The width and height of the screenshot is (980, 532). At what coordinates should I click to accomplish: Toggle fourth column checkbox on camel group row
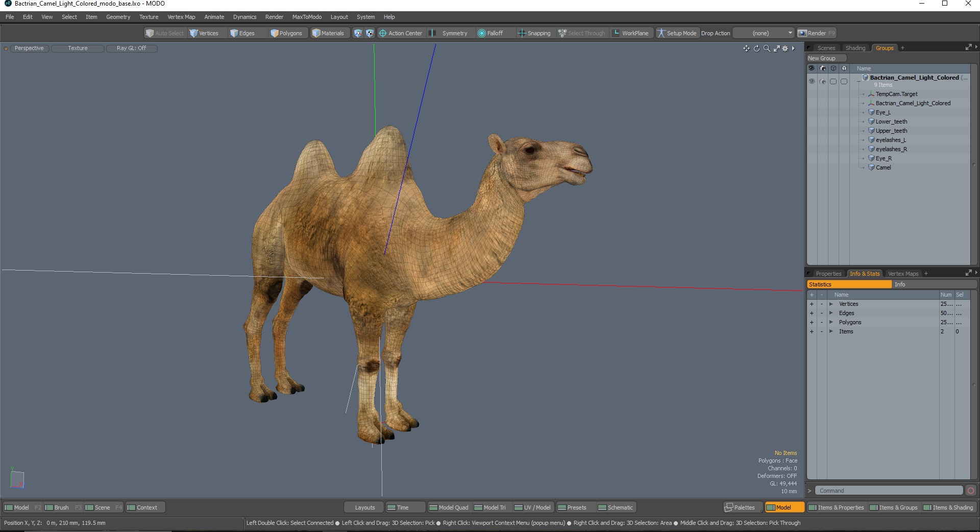click(x=844, y=81)
